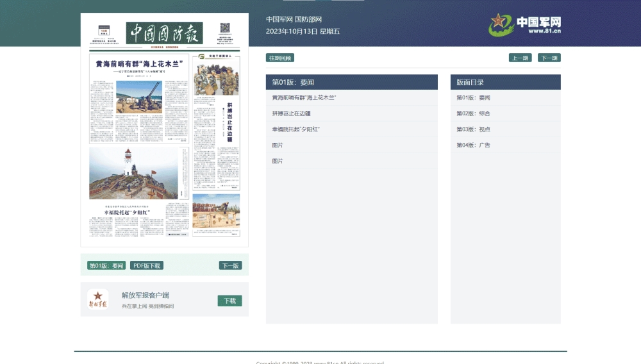The image size is (641, 364).
Task: Click the 解放军报 app icon
Action: tap(97, 299)
